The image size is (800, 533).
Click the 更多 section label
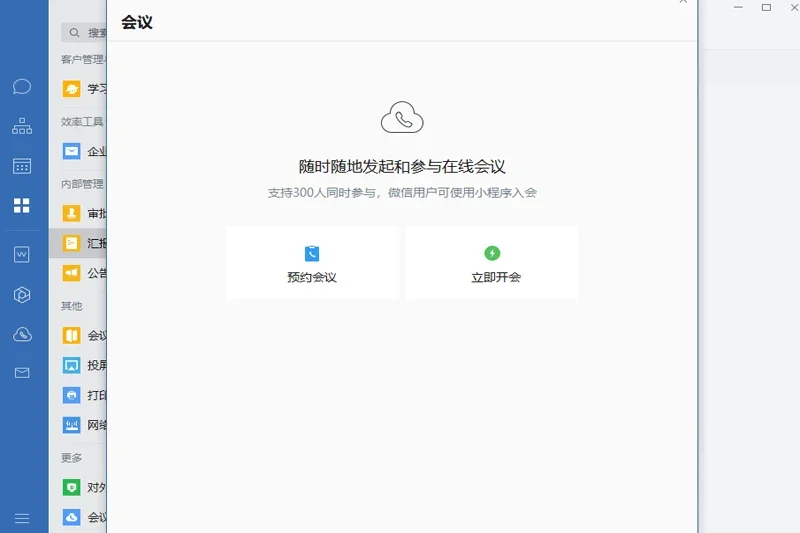71,458
